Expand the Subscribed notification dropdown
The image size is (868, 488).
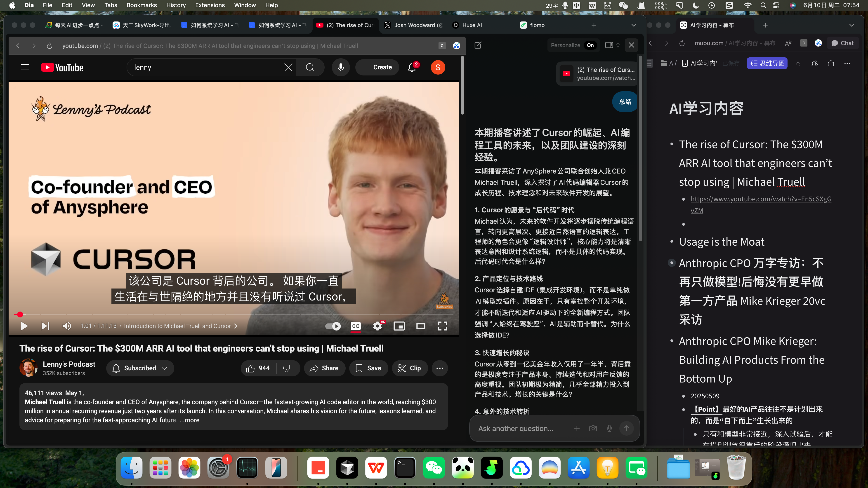pyautogui.click(x=164, y=368)
